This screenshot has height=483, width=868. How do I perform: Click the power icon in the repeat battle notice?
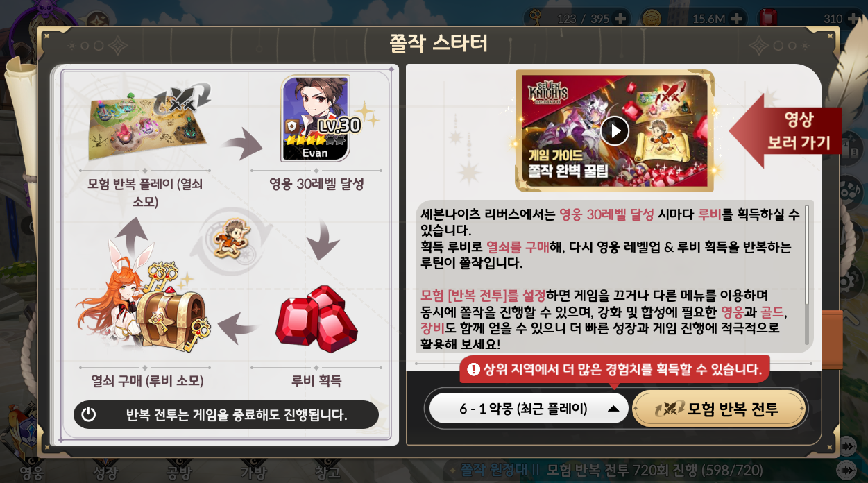[x=88, y=415]
